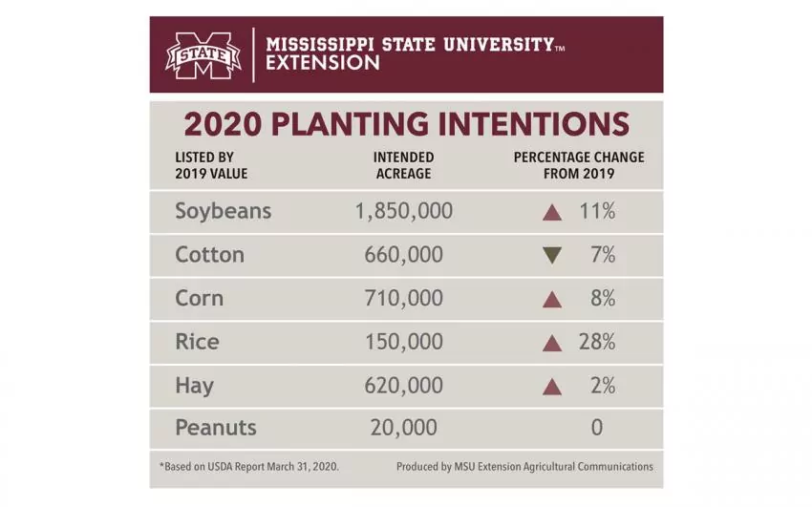Select the Soybeans row label

coord(223,211)
